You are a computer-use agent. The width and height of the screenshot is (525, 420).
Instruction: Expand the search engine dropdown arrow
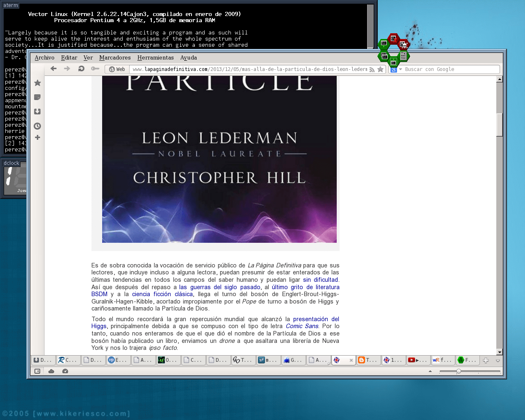click(401, 69)
